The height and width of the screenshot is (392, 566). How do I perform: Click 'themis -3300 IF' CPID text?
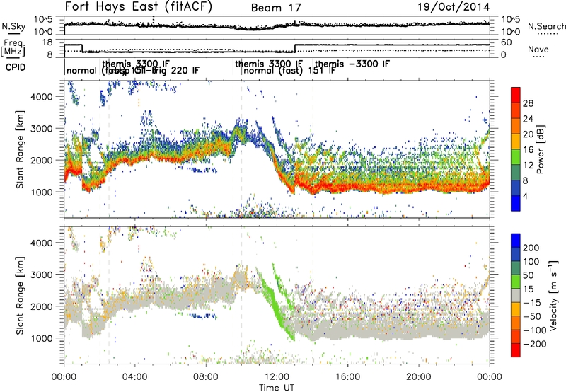tap(352, 64)
